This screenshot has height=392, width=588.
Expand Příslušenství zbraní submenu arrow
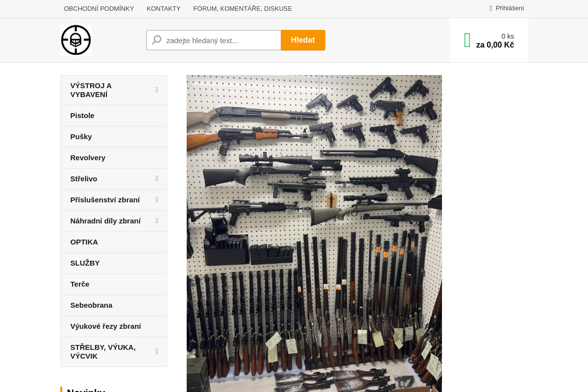click(x=157, y=200)
